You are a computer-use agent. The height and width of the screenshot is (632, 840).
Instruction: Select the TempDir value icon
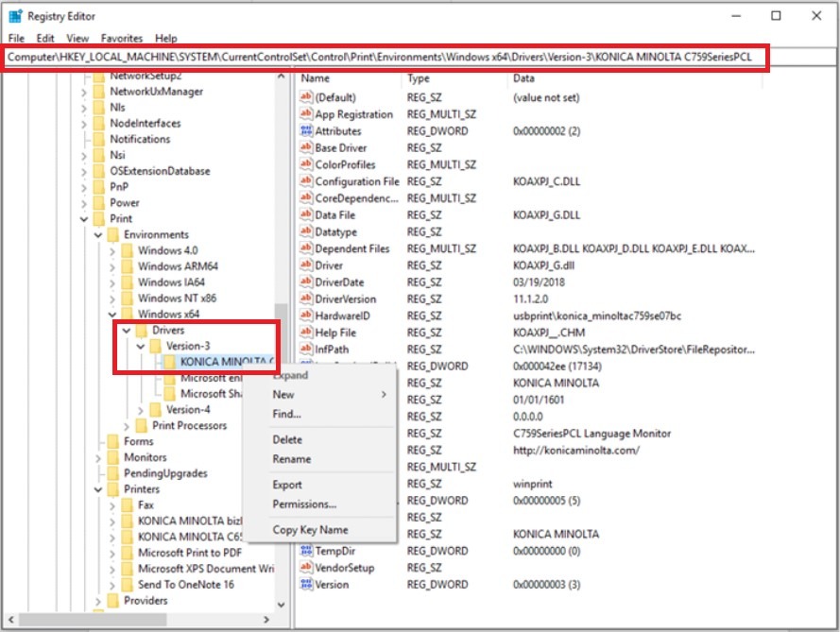pyautogui.click(x=306, y=551)
